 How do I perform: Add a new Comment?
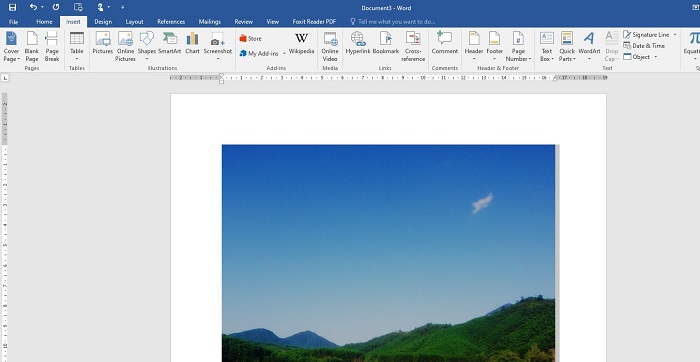coord(445,43)
